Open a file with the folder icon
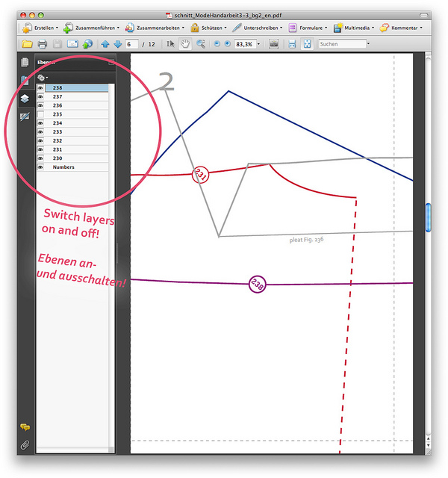 (27, 44)
